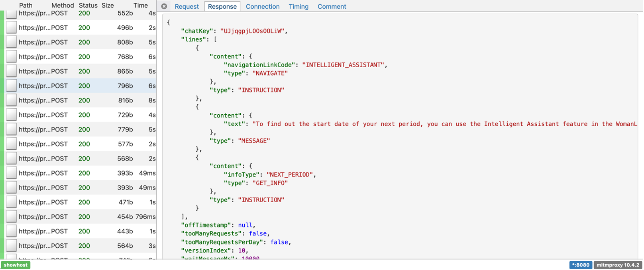Click the icon of the 768b flow
The image size is (644, 270).
tap(12, 57)
